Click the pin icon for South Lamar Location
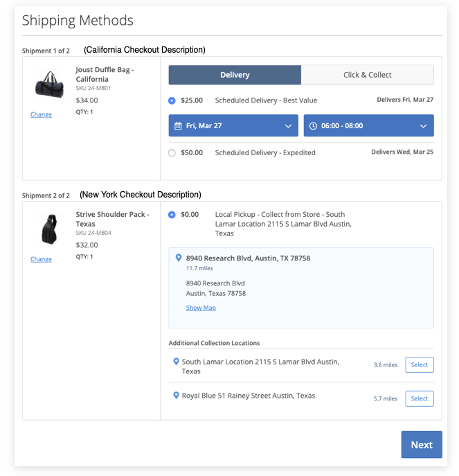This screenshot has height=476, width=459. pos(176,362)
